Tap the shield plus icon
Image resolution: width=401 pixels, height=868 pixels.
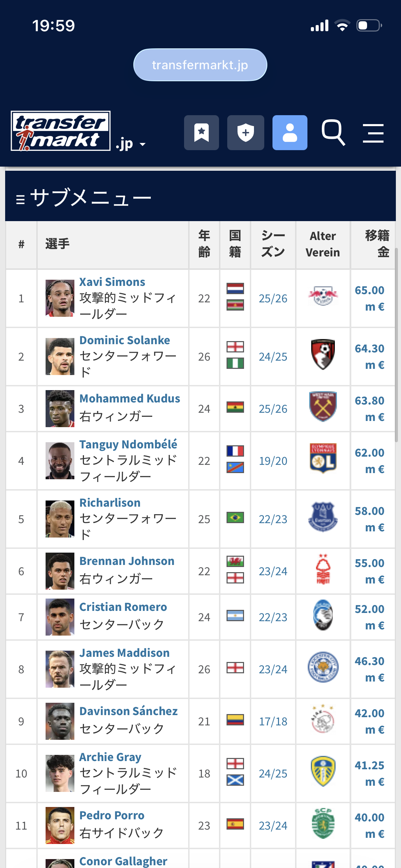(x=245, y=133)
